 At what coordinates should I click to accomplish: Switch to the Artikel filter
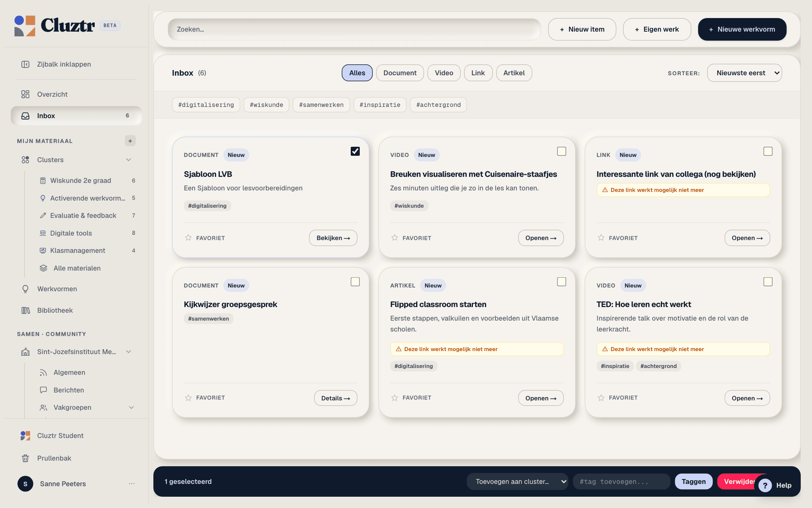tap(514, 73)
